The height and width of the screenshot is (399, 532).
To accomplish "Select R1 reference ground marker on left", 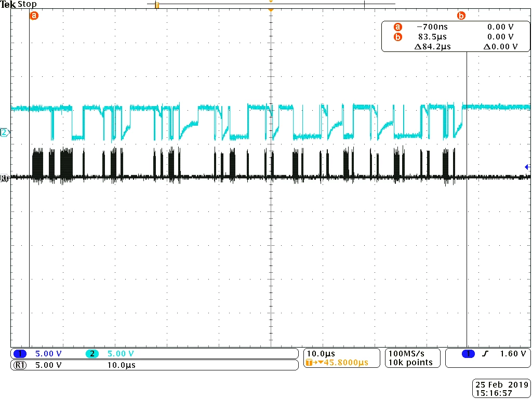I will (x=4, y=178).
